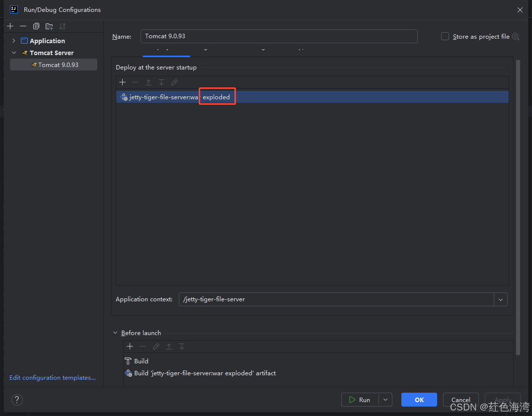Open the Application context dropdown list
This screenshot has height=416, width=532.
[x=500, y=299]
